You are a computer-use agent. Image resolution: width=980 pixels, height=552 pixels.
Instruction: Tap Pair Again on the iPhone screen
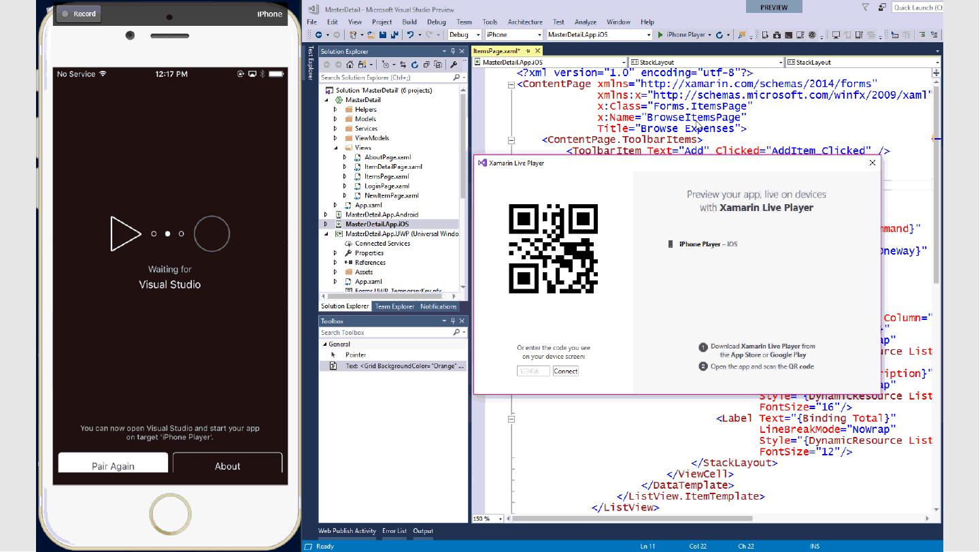tap(113, 466)
